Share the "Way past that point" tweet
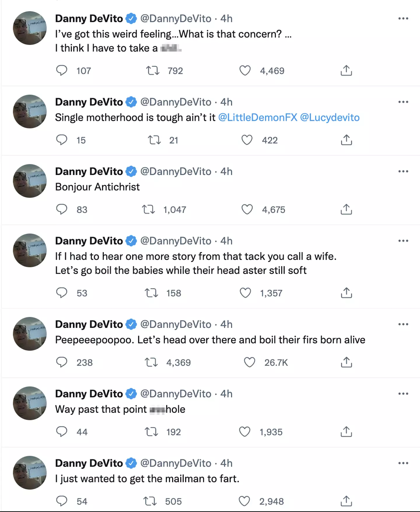The width and height of the screenshot is (420, 512). [346, 432]
